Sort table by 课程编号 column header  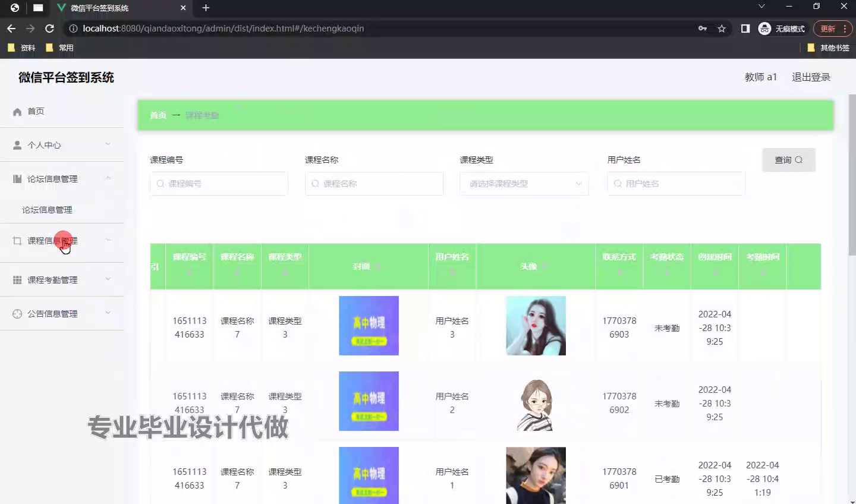(190, 265)
